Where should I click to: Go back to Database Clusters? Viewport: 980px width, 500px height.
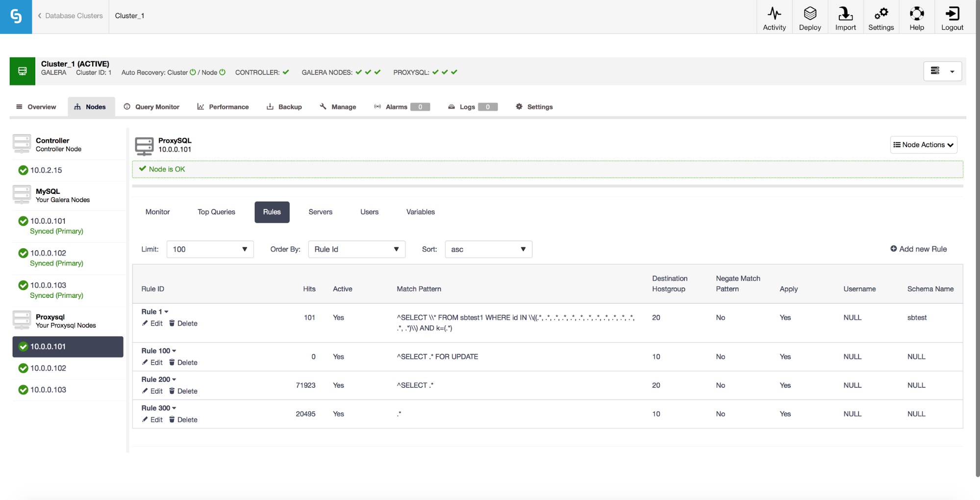coord(71,16)
